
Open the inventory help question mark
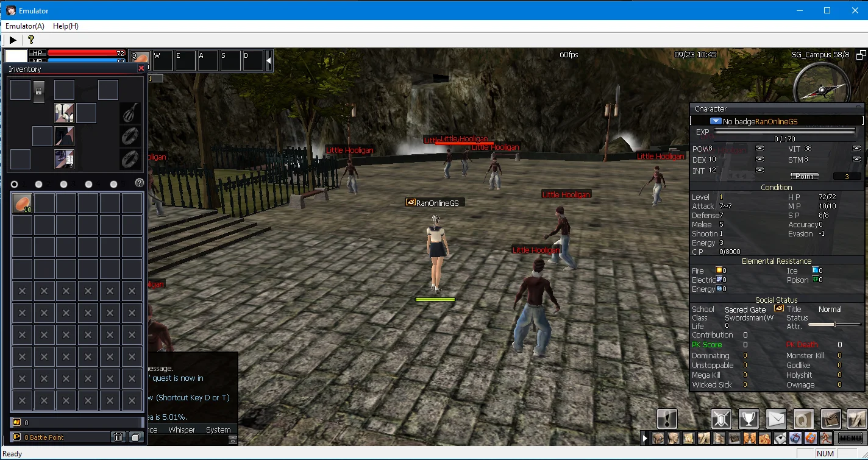pos(139,183)
